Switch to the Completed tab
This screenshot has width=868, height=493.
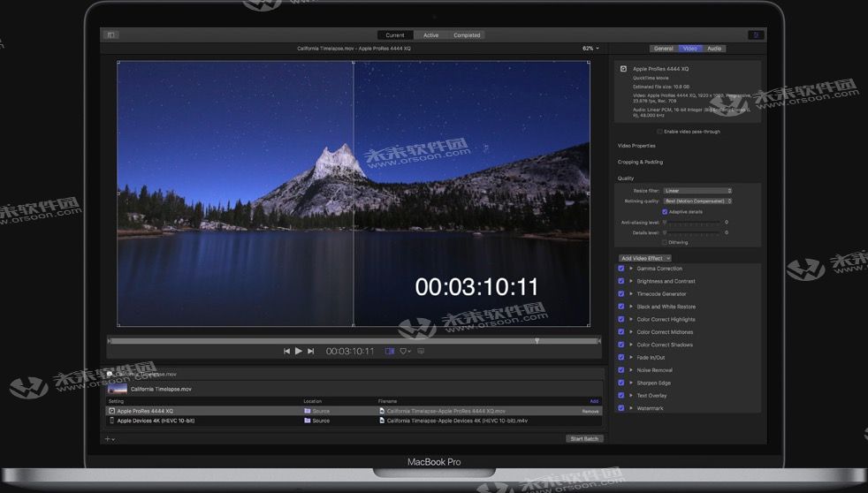point(467,35)
